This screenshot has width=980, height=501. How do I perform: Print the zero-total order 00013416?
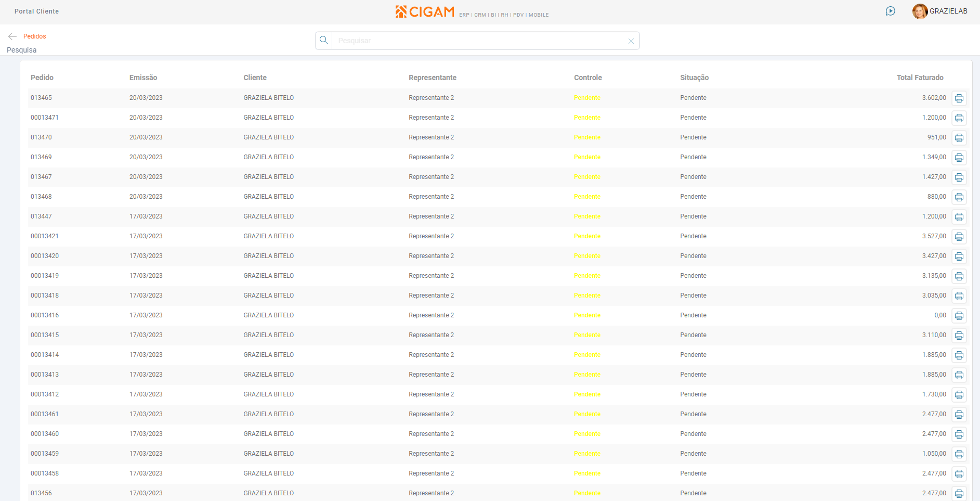pyautogui.click(x=959, y=316)
